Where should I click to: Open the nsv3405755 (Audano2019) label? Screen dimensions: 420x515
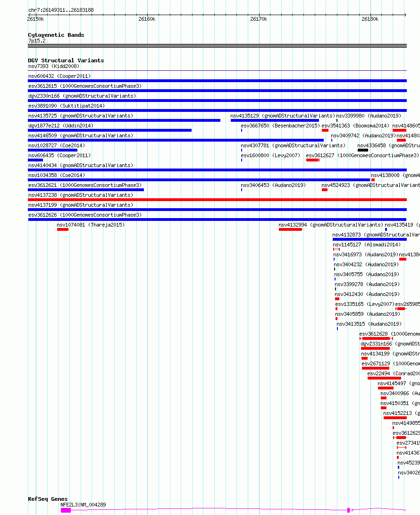pos(367,274)
